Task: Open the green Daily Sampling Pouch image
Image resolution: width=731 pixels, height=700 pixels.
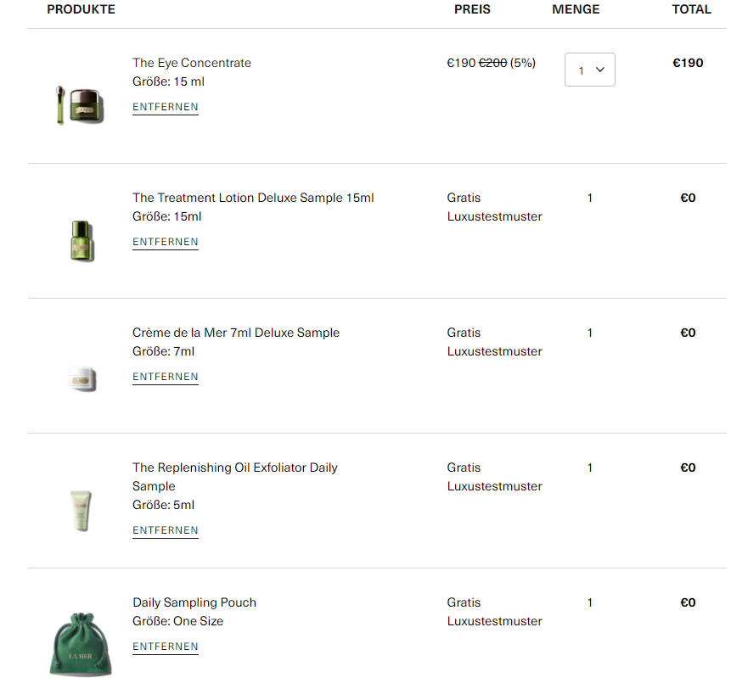Action: [81, 645]
